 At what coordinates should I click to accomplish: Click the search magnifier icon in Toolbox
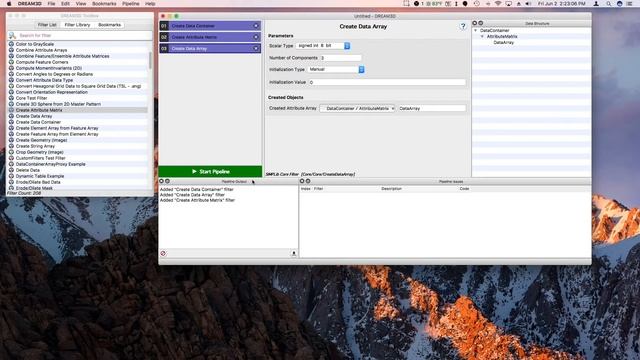pos(12,36)
